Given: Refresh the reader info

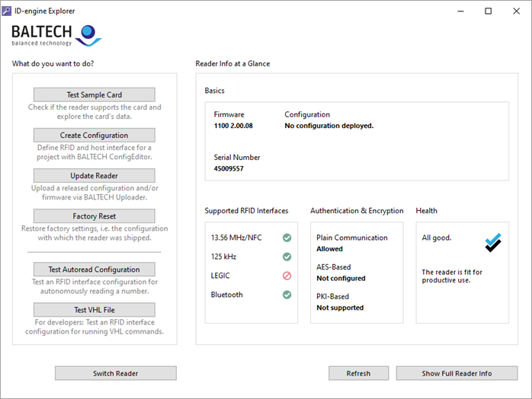Looking at the screenshot, I should pyautogui.click(x=358, y=373).
